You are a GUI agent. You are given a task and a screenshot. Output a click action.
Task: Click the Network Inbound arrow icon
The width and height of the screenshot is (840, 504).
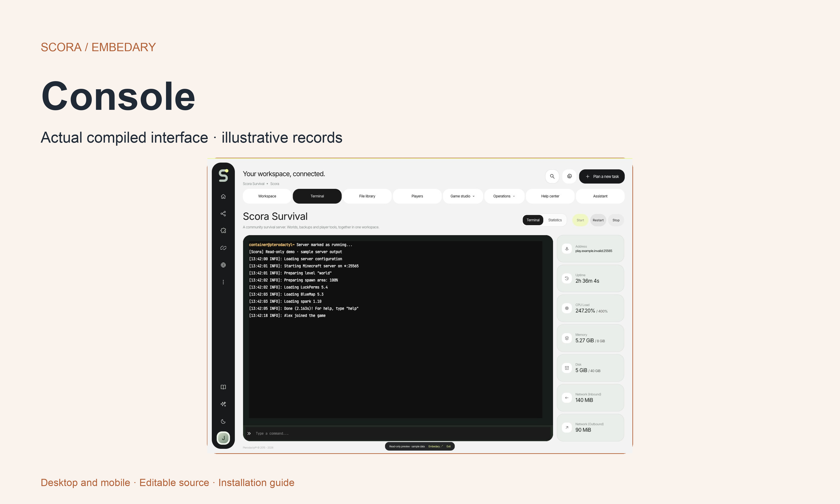click(x=567, y=398)
